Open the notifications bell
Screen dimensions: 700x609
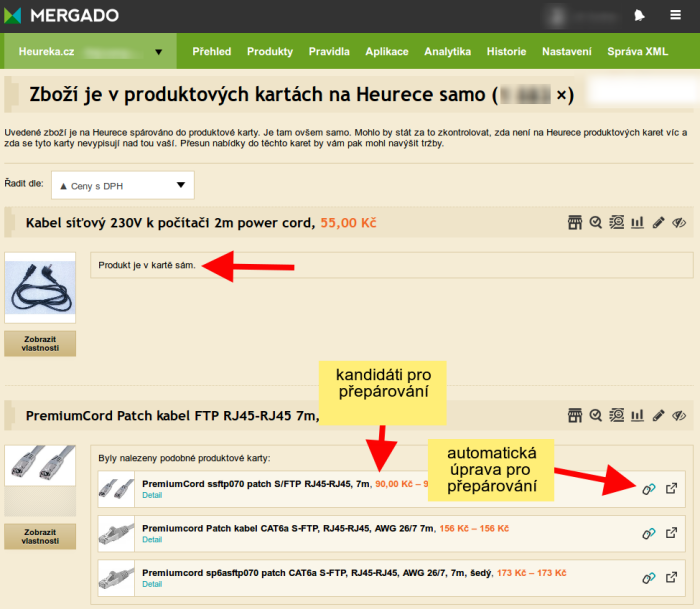(x=639, y=16)
